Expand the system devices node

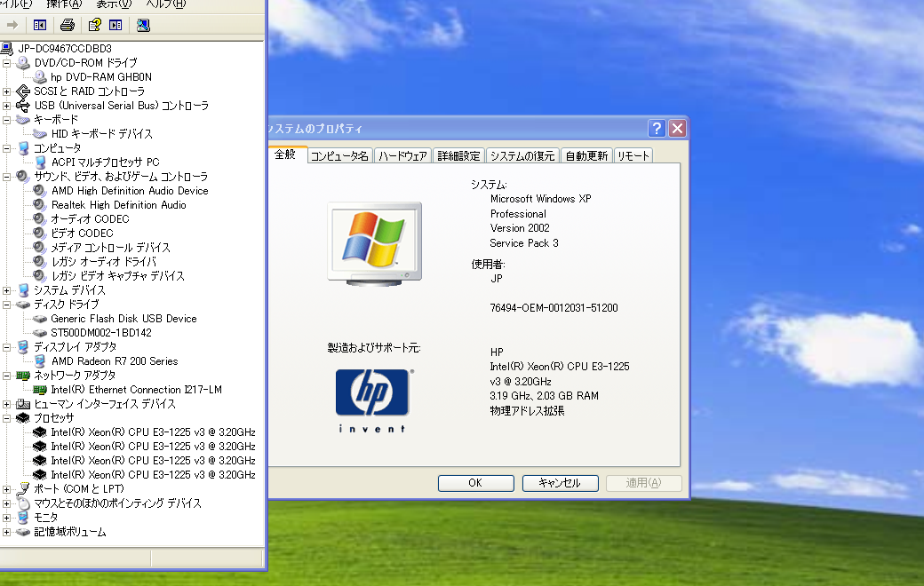point(6,290)
